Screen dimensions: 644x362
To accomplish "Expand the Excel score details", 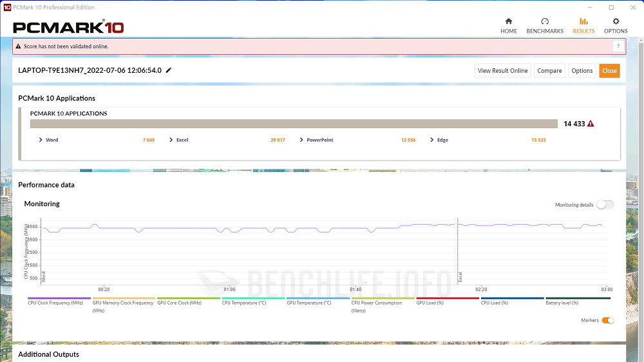I will coord(171,140).
